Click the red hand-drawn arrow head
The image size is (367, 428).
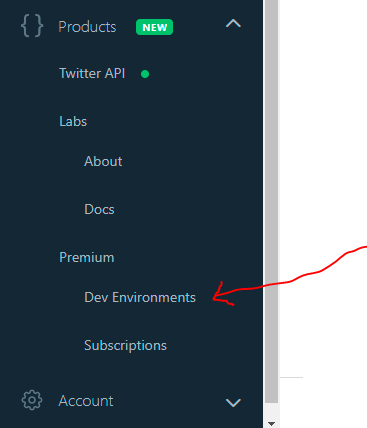pos(222,294)
